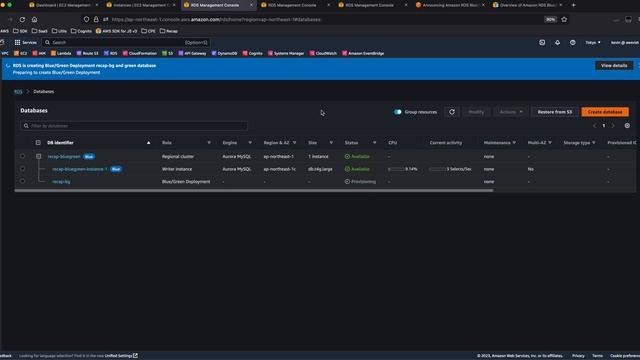Screen dimensions: 640x360
Task: Bookmark this page with the star icon
Action: pos(564,20)
